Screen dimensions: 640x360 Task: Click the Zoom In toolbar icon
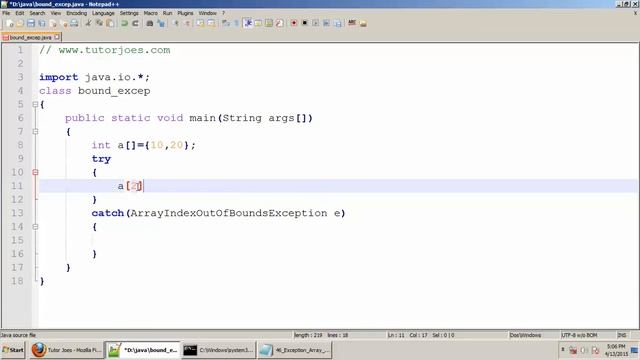click(x=176, y=23)
